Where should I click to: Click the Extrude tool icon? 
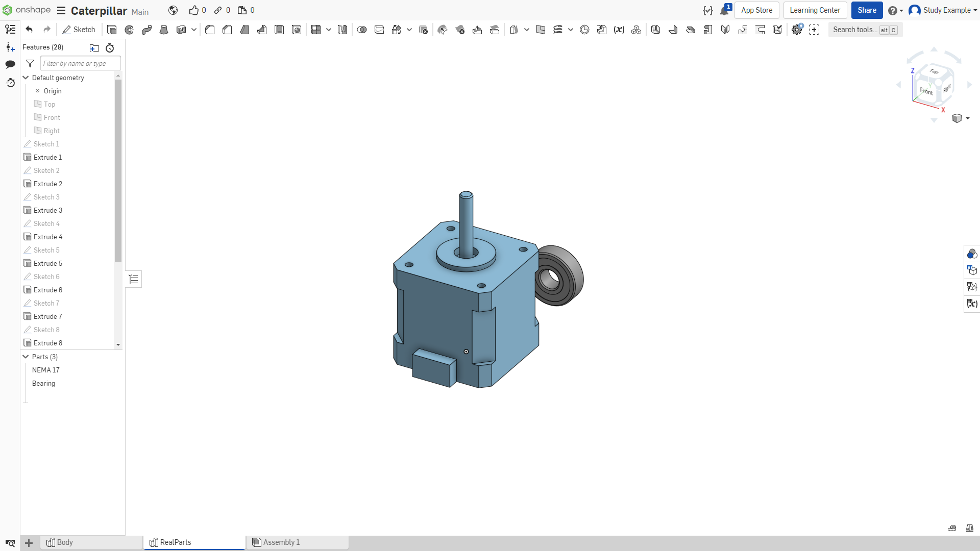point(112,30)
